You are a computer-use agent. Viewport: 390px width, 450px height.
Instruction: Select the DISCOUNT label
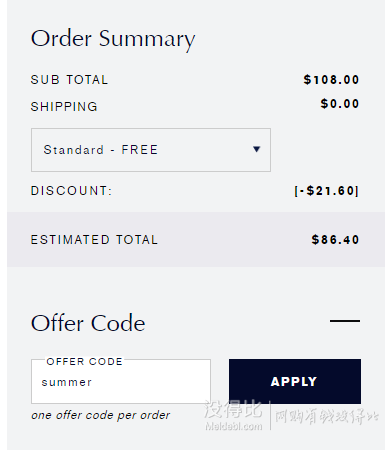[x=71, y=191]
